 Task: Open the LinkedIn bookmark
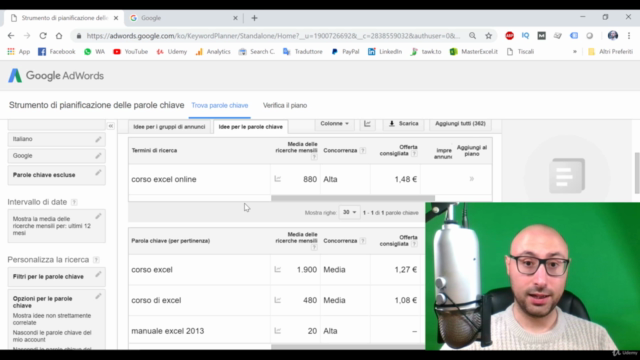(x=385, y=52)
